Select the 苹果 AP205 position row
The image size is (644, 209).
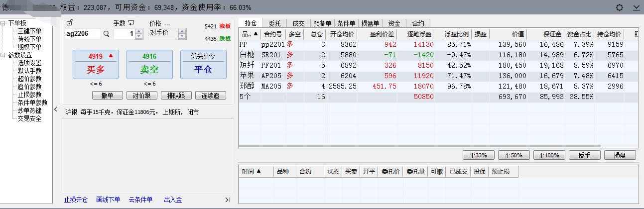coord(438,76)
